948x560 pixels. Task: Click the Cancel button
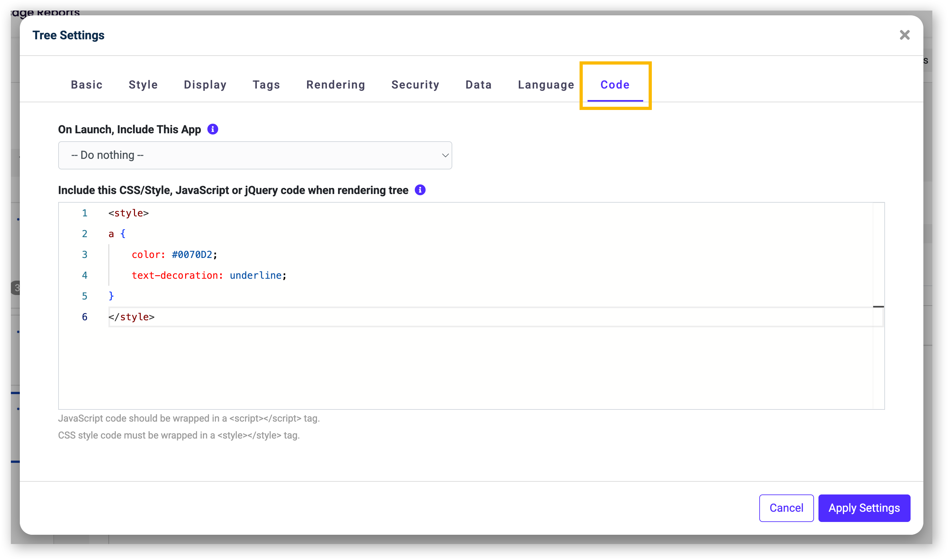pos(786,508)
